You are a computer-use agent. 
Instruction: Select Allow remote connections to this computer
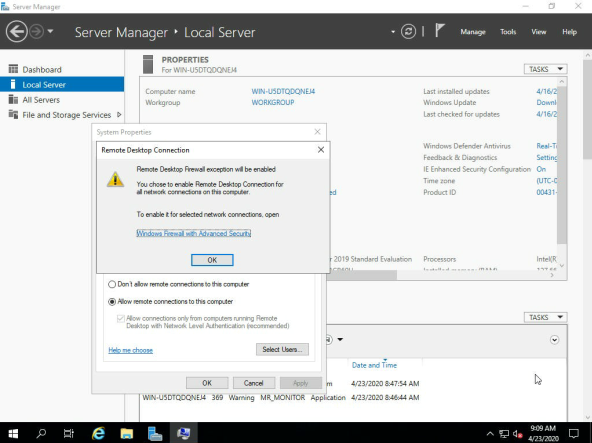click(112, 302)
